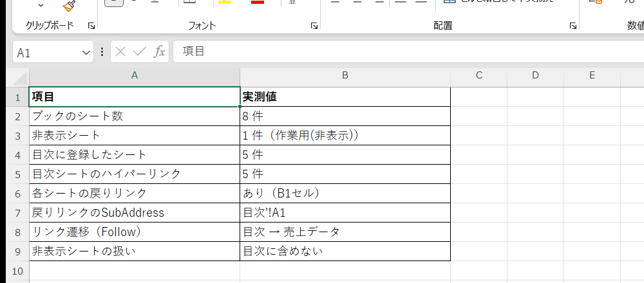Select row 1 header
644x283 pixels.
click(17, 97)
